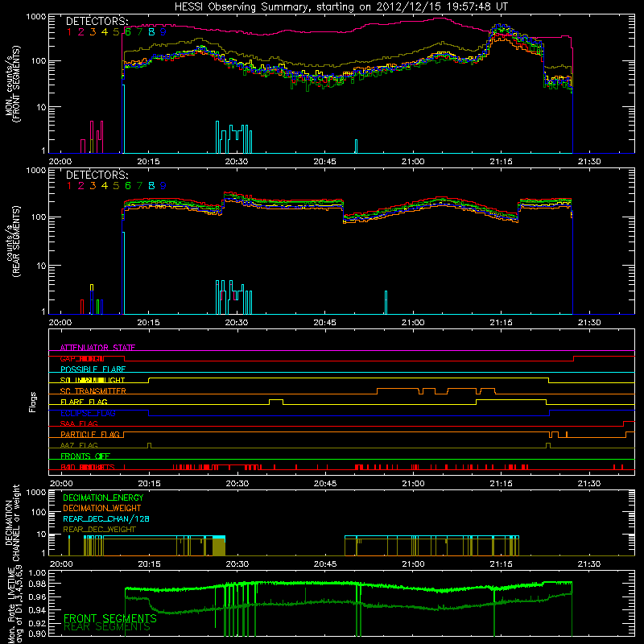Click the 0.98 tick on livetime axis
This screenshot has width=644, height=644.
tap(38, 584)
